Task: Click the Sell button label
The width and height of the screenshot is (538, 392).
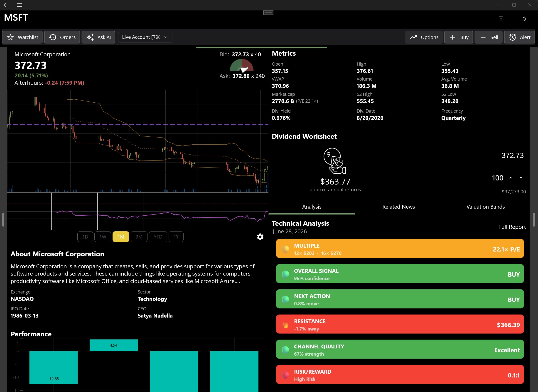Action: click(x=494, y=37)
